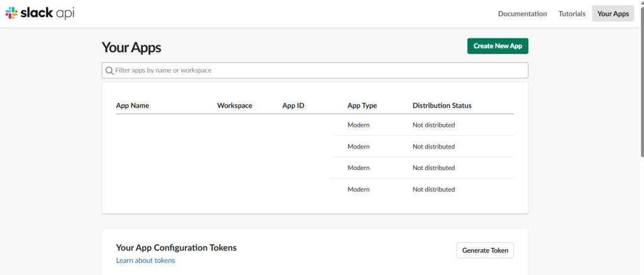Open the Documentation page
The width and height of the screenshot is (644, 275).
[522, 14]
